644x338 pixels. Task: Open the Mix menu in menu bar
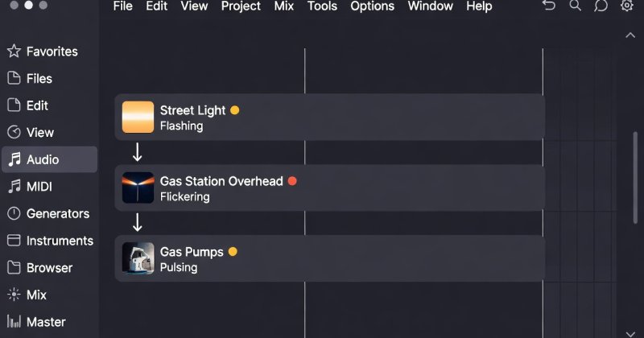(x=284, y=6)
